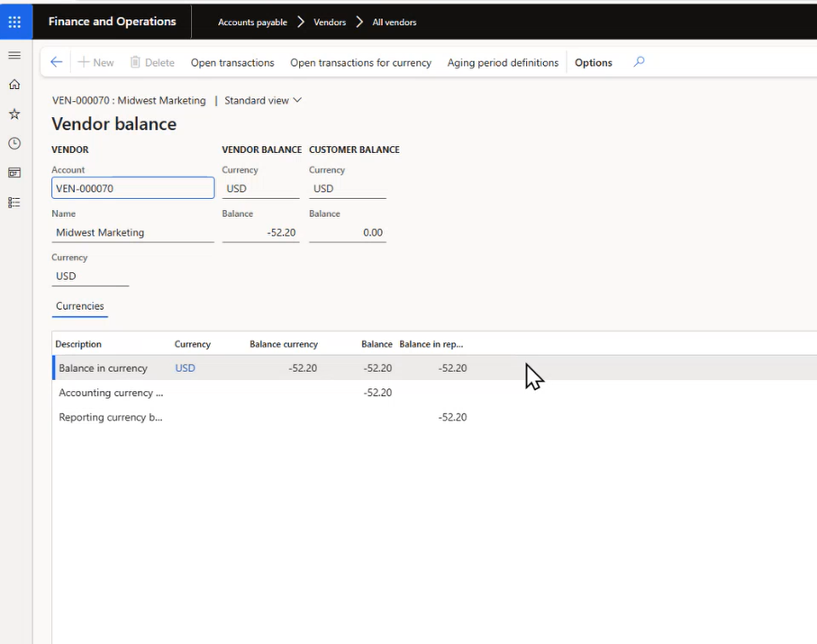Screen dimensions: 817x644
Task: Click Accounting currency balance -52.20 cell
Action: [x=377, y=393]
